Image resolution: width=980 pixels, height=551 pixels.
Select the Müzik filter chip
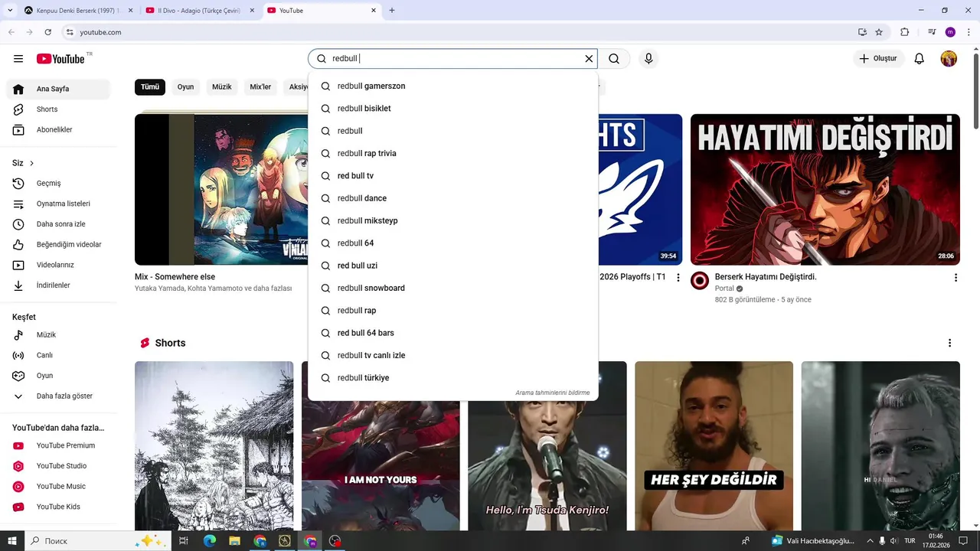pyautogui.click(x=222, y=87)
